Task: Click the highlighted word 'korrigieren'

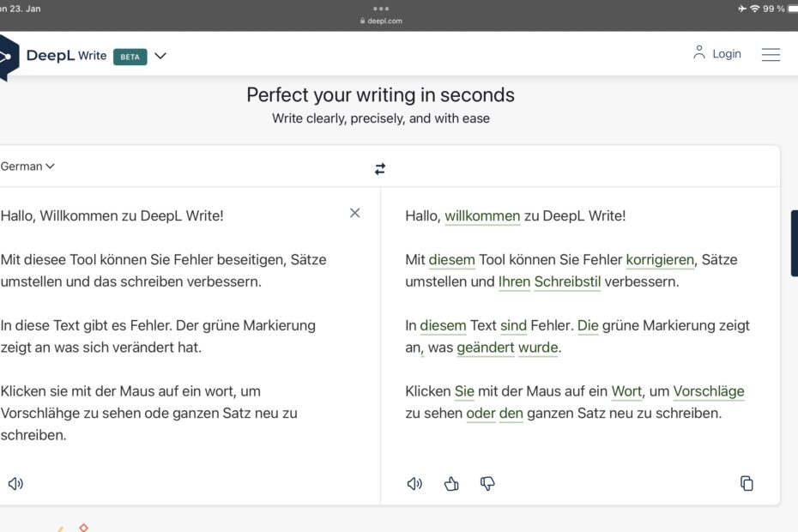Action: coord(660,260)
